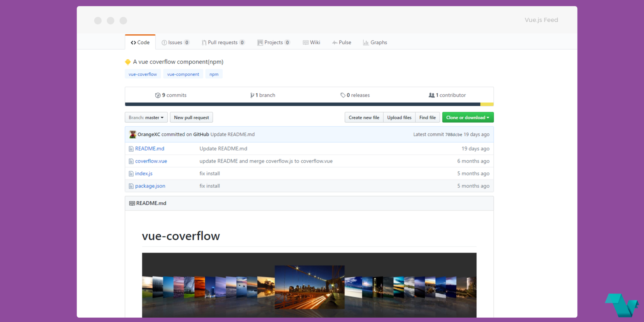The image size is (644, 322).
Task: Click the releases tag icon
Action: click(343, 95)
